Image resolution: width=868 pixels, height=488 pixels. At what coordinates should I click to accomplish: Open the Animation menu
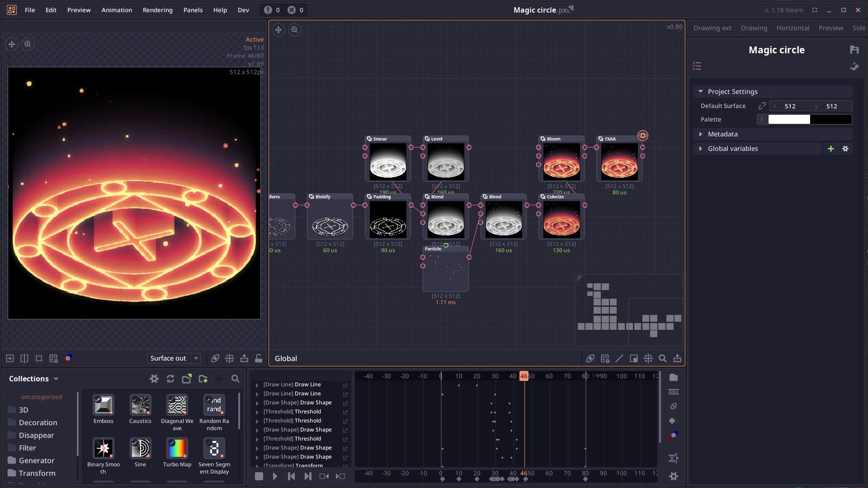pyautogui.click(x=117, y=10)
